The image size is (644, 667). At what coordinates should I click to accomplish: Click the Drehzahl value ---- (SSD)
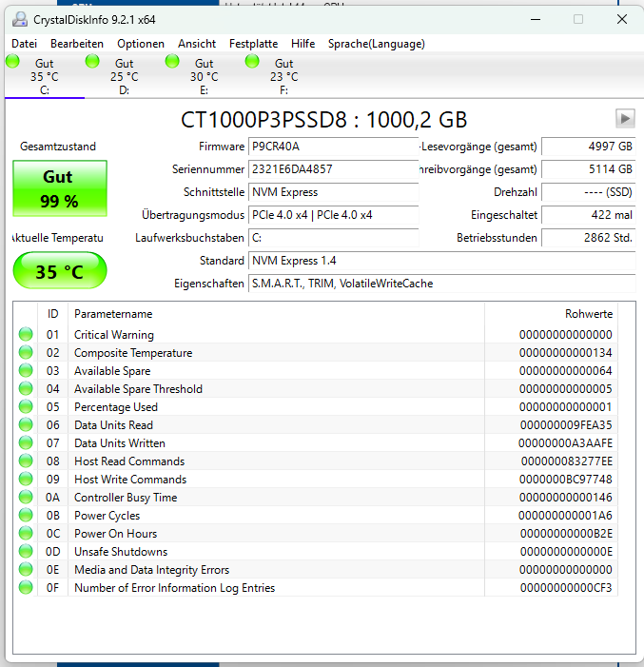point(588,192)
